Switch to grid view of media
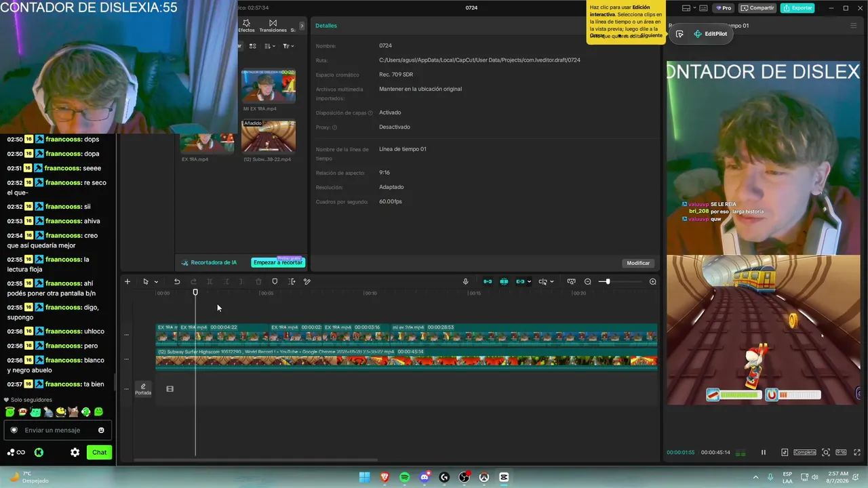This screenshot has width=868, height=488. [x=252, y=46]
